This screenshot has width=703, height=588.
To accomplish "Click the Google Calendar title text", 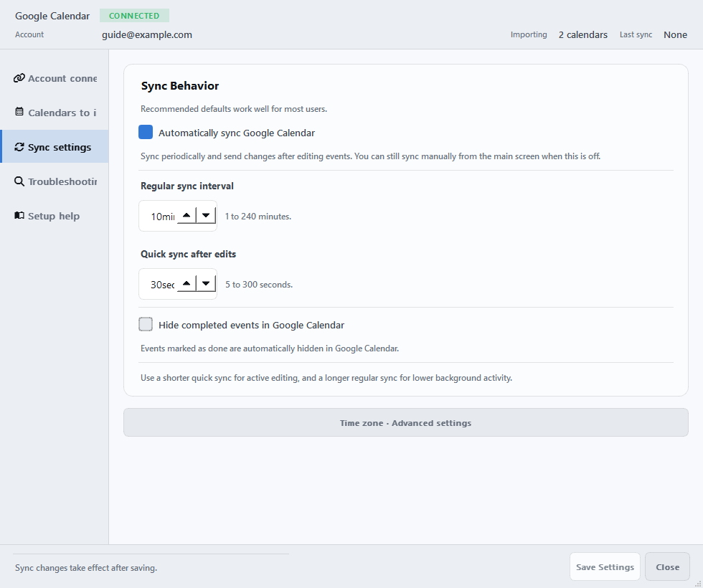I will 52,16.
